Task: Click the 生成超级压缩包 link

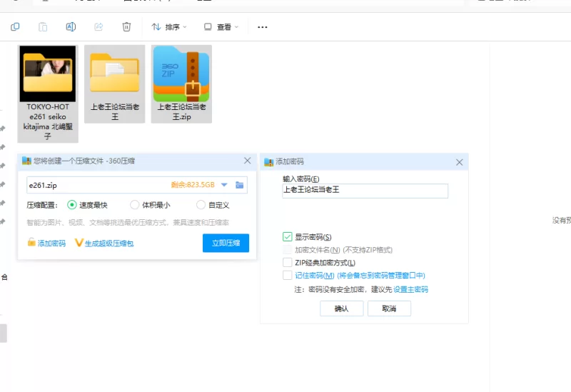Action: [104, 243]
